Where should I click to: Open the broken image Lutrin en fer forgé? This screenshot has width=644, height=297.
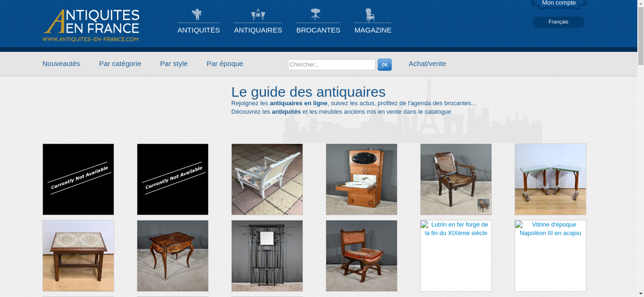456,255
